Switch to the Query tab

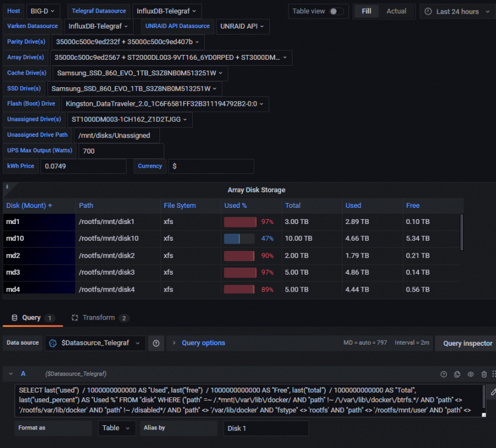[x=33, y=318]
